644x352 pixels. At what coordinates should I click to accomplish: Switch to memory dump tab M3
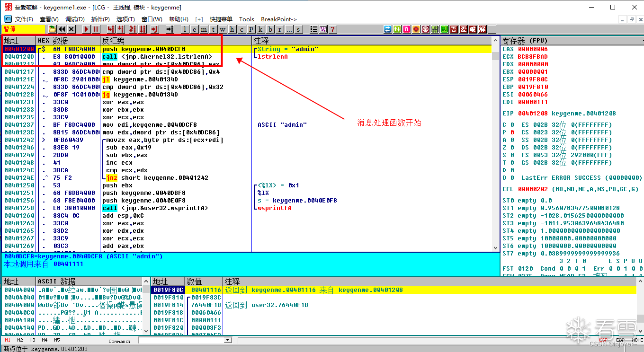(x=32, y=340)
